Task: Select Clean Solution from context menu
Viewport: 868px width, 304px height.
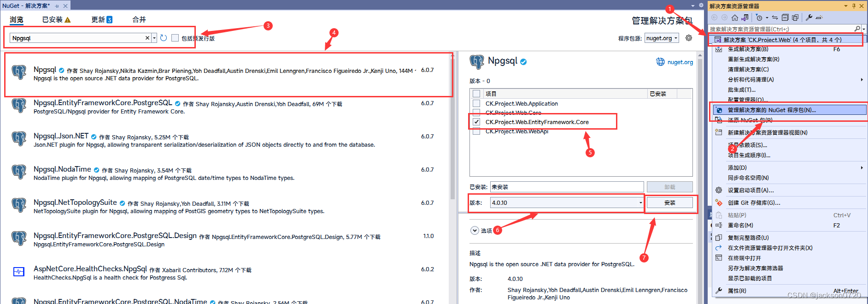Action: (x=789, y=69)
